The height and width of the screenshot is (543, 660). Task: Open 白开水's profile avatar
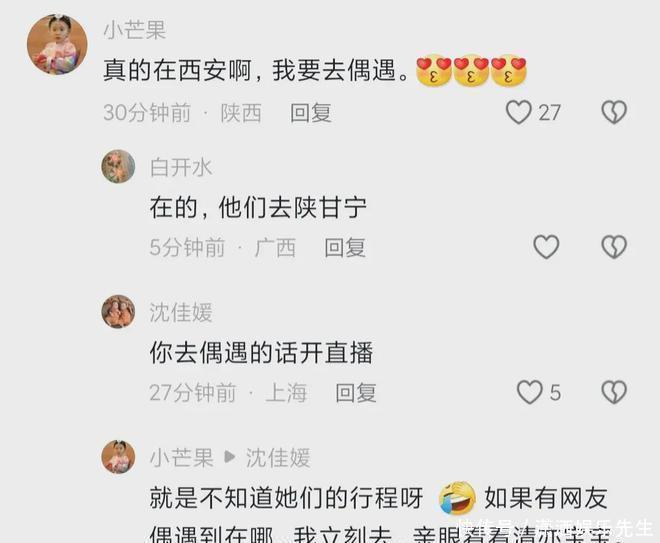click(118, 166)
